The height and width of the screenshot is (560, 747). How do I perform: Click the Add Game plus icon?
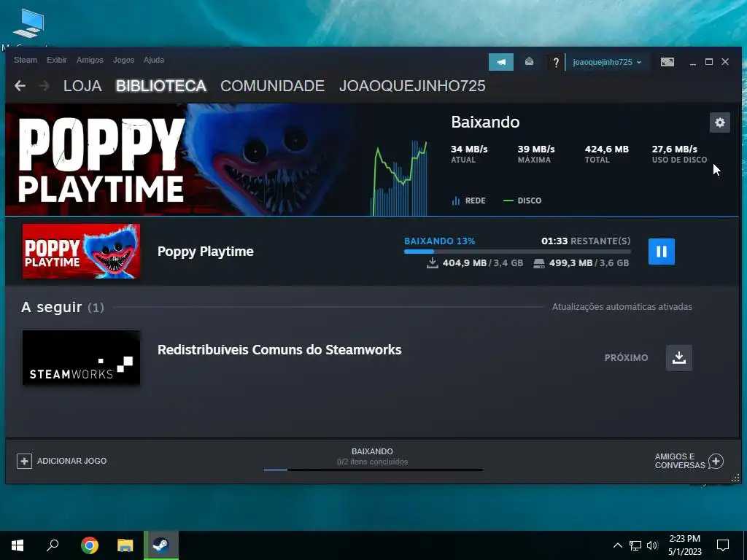[24, 461]
